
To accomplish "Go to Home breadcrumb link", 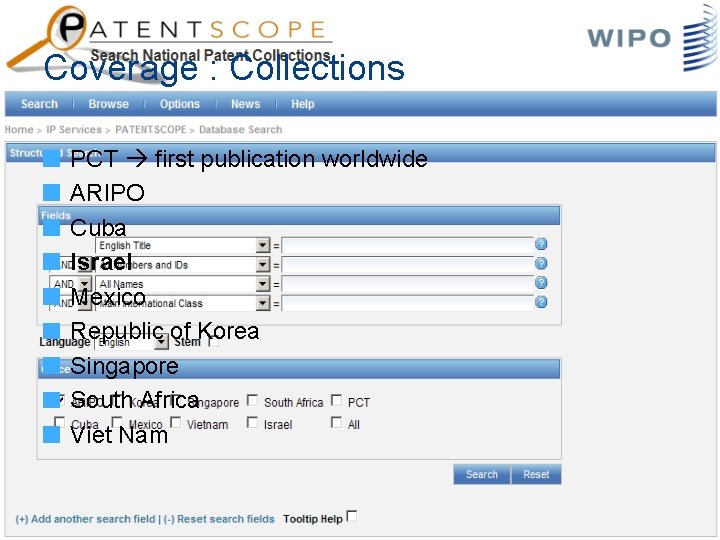I will (19, 130).
